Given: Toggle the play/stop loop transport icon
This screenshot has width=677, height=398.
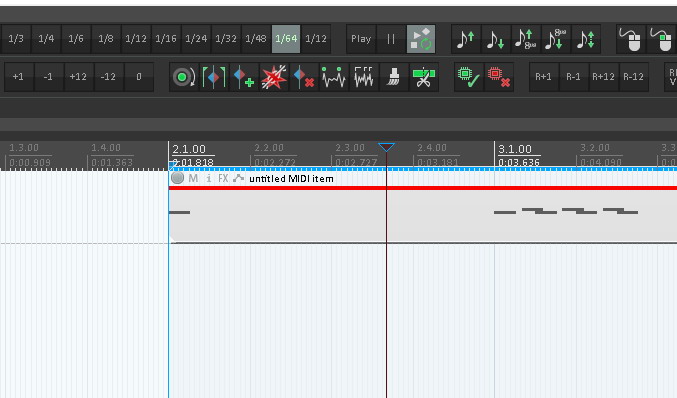Looking at the screenshot, I should (x=421, y=39).
